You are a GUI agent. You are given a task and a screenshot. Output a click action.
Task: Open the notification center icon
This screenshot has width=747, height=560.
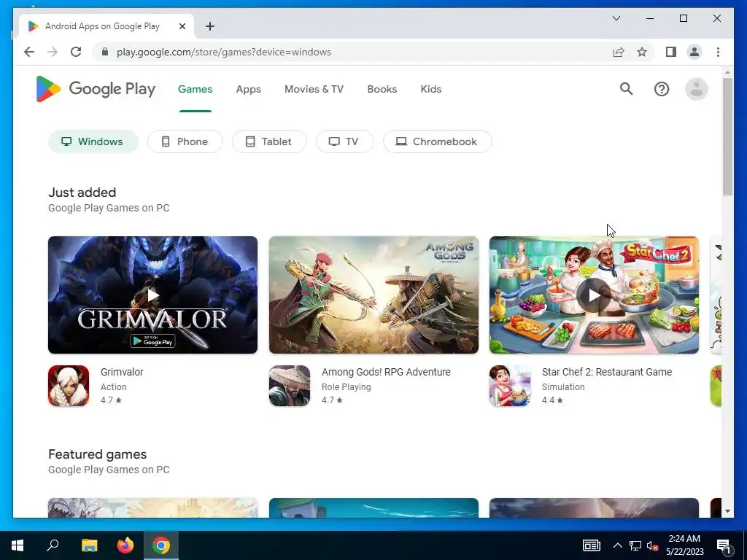(x=724, y=545)
